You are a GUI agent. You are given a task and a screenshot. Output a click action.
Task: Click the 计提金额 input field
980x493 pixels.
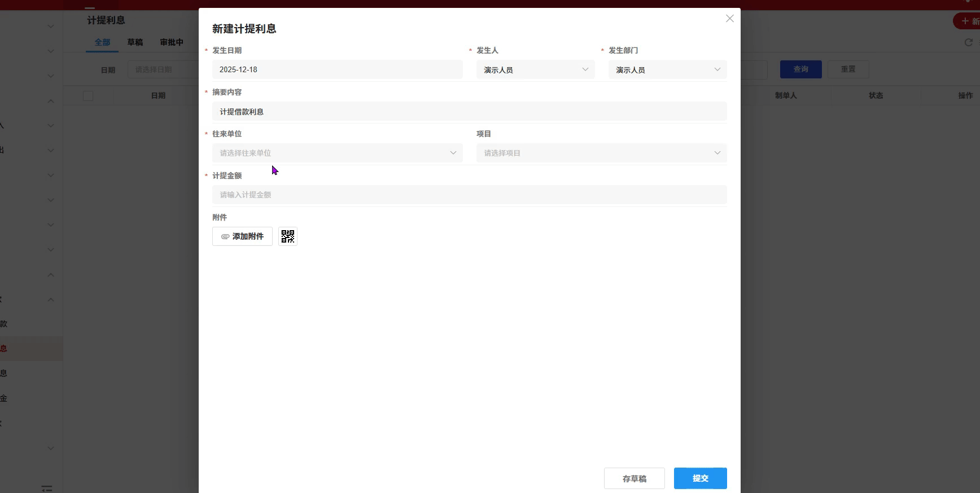(x=469, y=195)
